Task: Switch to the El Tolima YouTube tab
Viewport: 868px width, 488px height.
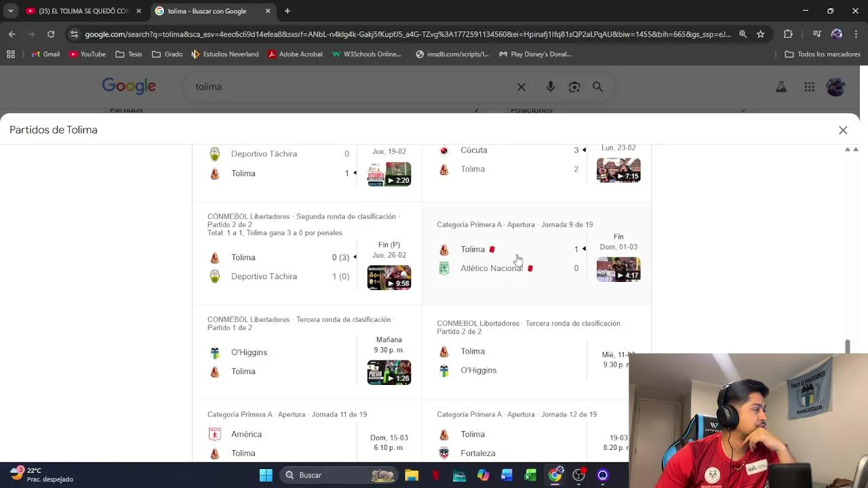Action: click(x=83, y=11)
